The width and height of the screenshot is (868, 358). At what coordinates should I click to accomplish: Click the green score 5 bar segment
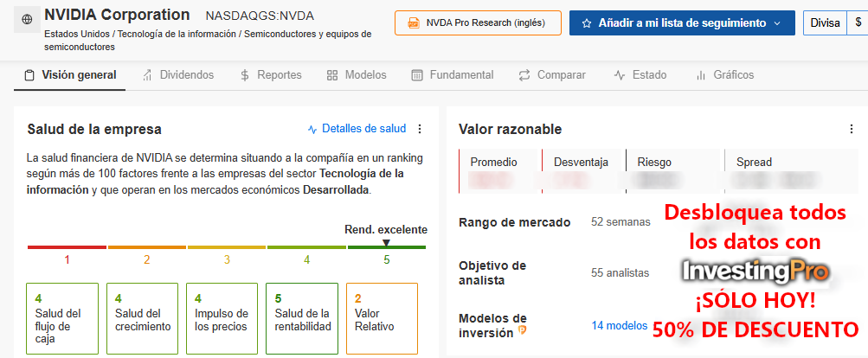386,246
